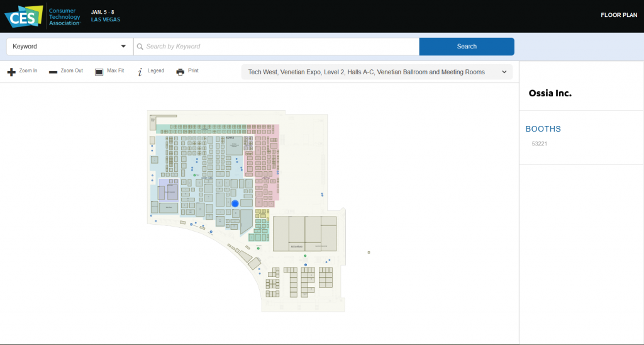The width and height of the screenshot is (644, 345).
Task: Click the large gray ballroom block on map
Action: [x=305, y=234]
